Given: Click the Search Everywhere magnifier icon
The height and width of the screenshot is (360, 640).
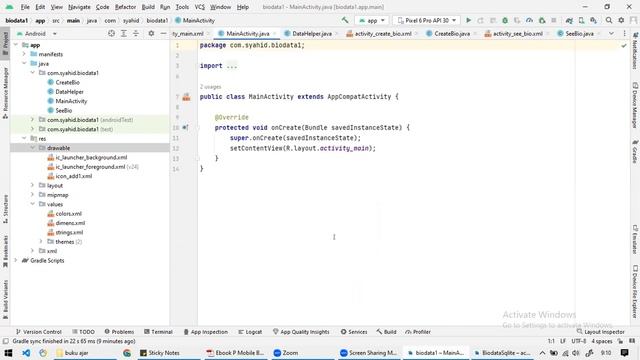Looking at the screenshot, I should point(609,20).
